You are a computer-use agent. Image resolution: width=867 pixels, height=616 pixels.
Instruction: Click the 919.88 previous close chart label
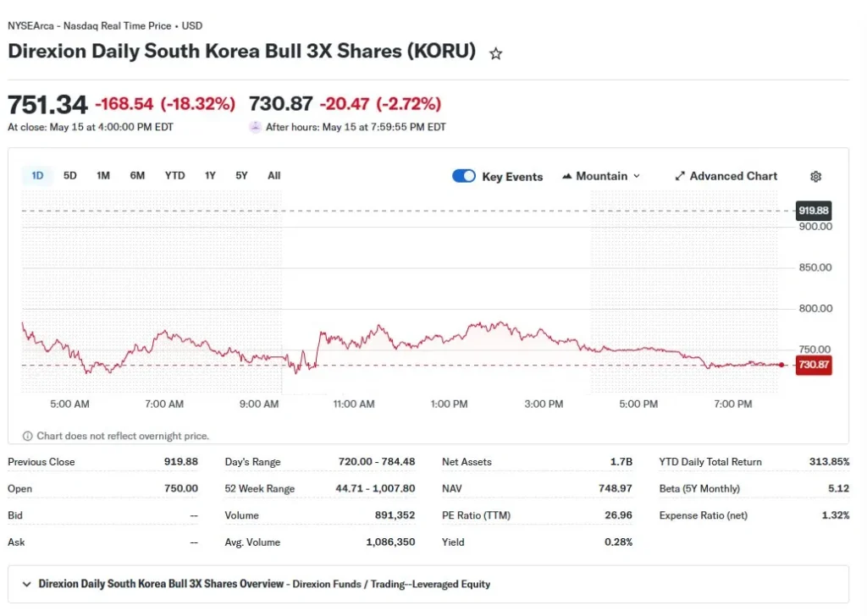tap(814, 211)
